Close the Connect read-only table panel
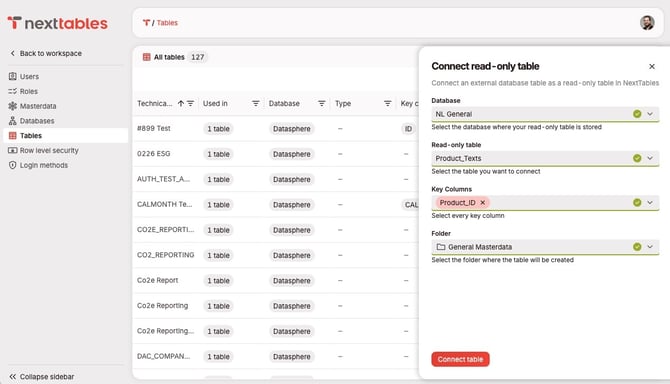This screenshot has width=670, height=384. (652, 66)
